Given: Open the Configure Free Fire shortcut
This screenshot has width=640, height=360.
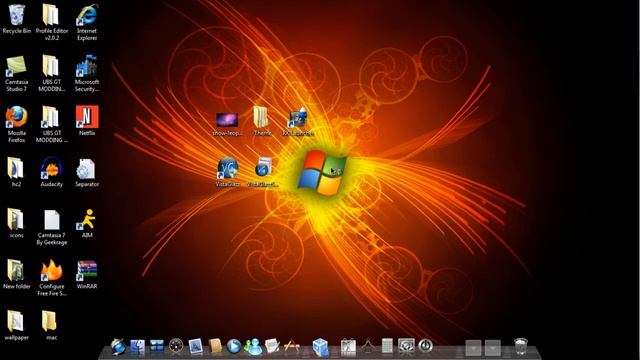Looking at the screenshot, I should pyautogui.click(x=51, y=278).
